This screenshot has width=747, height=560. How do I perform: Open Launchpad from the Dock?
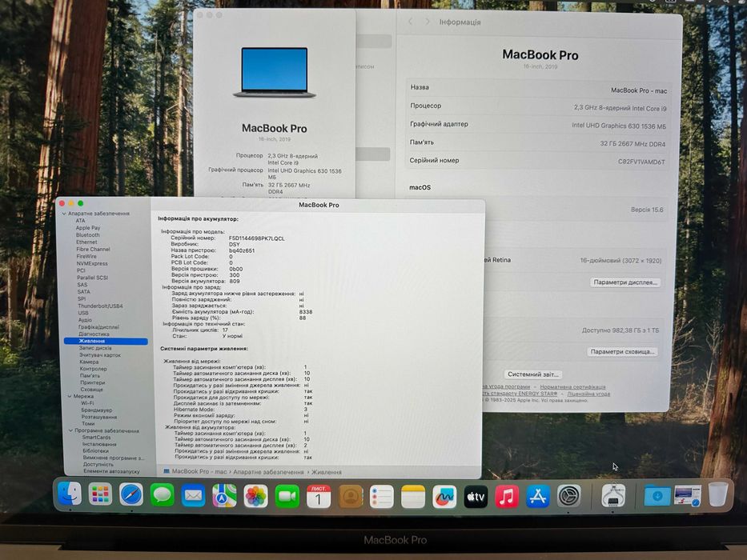click(101, 494)
